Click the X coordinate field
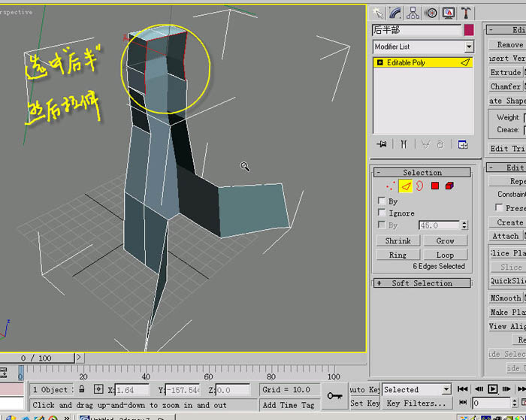The image size is (526, 420). (x=131, y=390)
